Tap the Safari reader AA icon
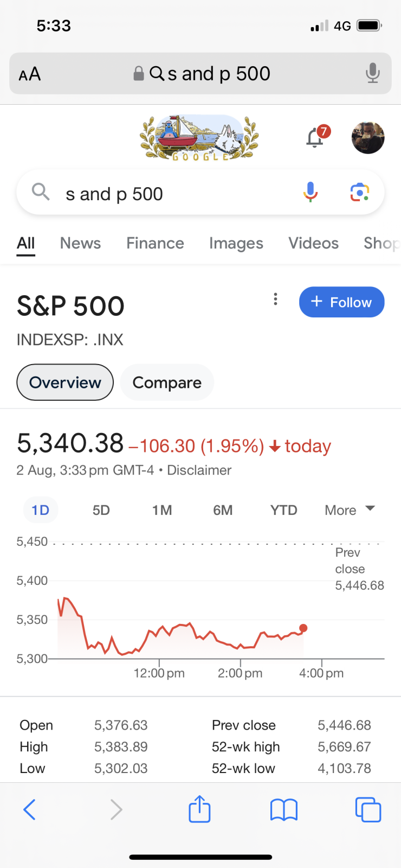This screenshot has width=401, height=868. point(30,74)
